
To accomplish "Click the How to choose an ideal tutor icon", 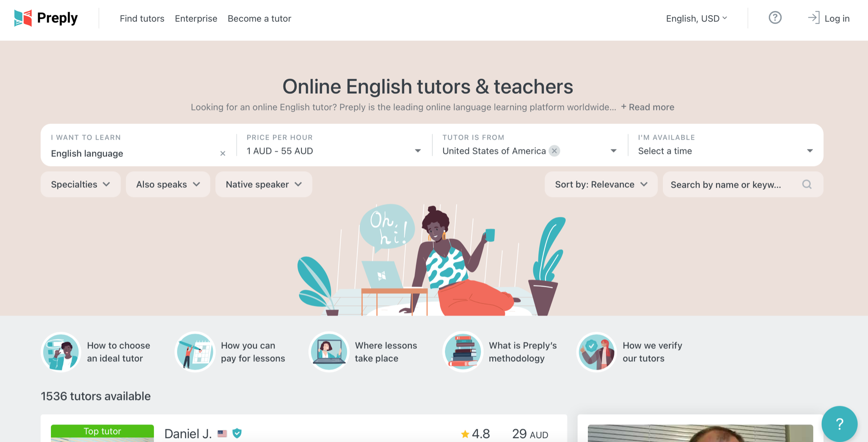I will (x=61, y=352).
